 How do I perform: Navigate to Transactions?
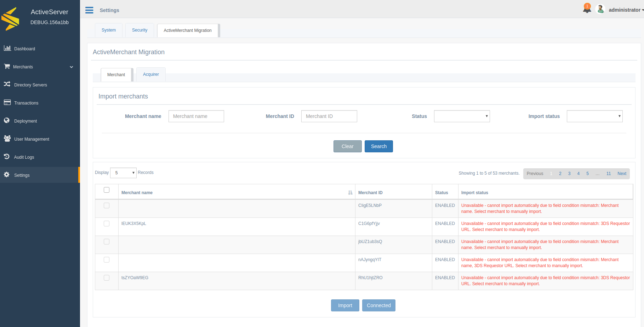[26, 103]
